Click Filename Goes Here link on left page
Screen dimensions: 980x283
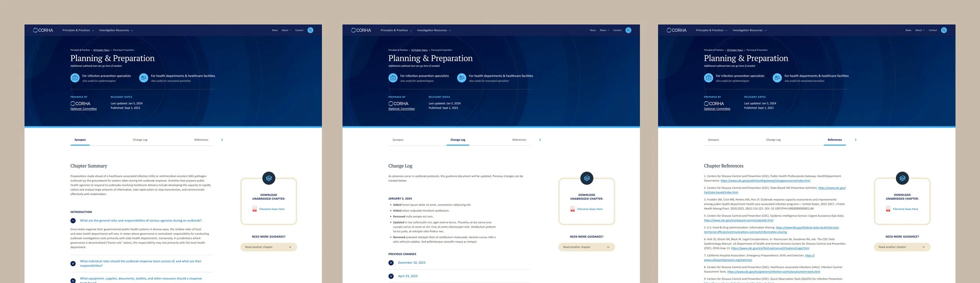[x=272, y=209]
